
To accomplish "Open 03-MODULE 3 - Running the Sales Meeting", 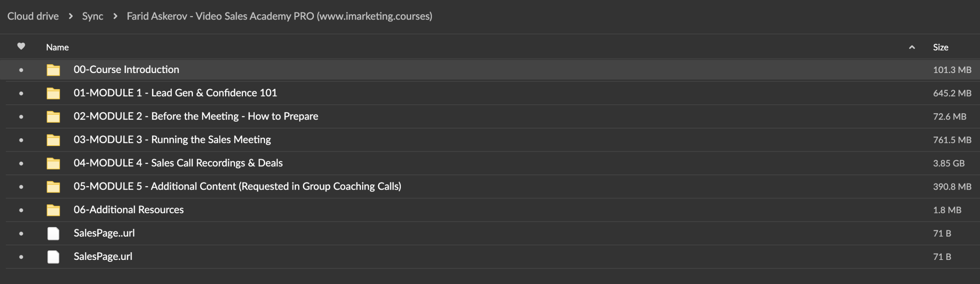I will tap(172, 140).
